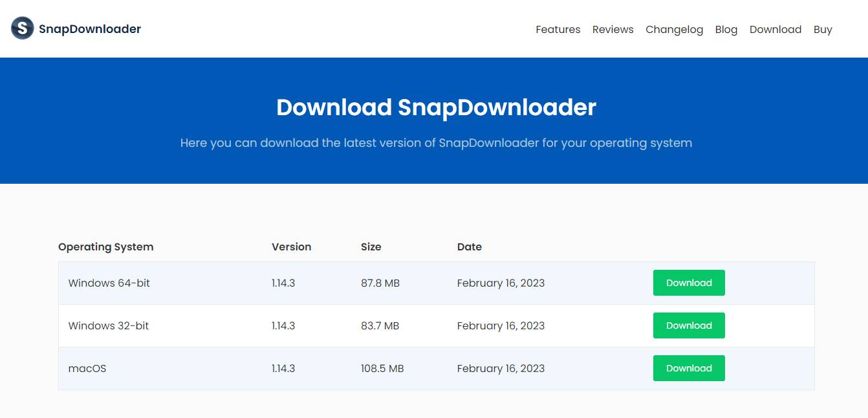Image resolution: width=868 pixels, height=418 pixels.
Task: Click the subtitle about latest version
Action: click(x=436, y=142)
